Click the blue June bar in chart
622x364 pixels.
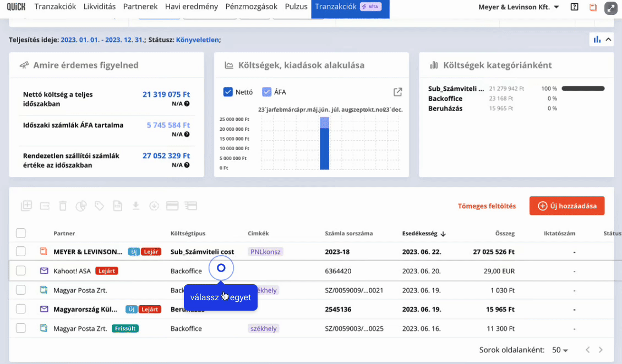[x=325, y=148]
